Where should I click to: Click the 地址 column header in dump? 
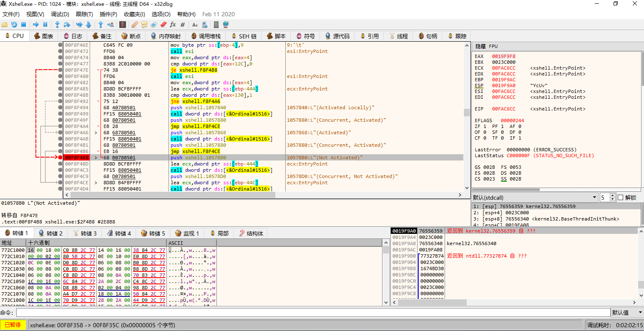(x=13, y=243)
